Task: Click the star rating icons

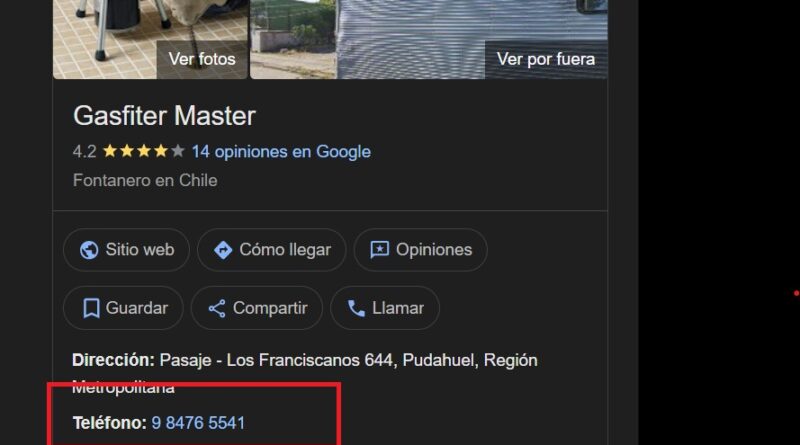Action: 143,151
